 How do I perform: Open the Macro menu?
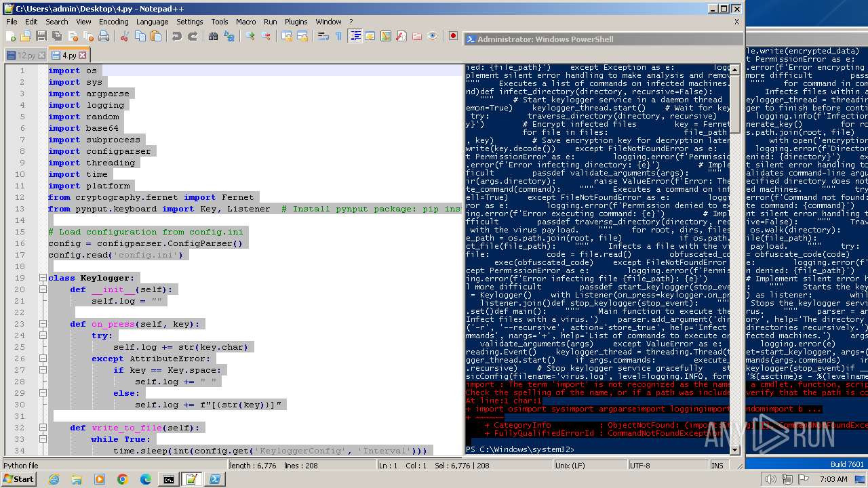click(x=245, y=22)
